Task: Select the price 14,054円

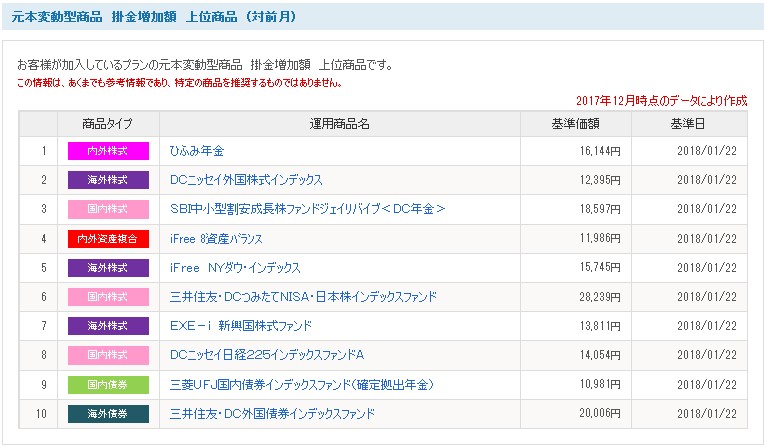Action: [x=600, y=355]
